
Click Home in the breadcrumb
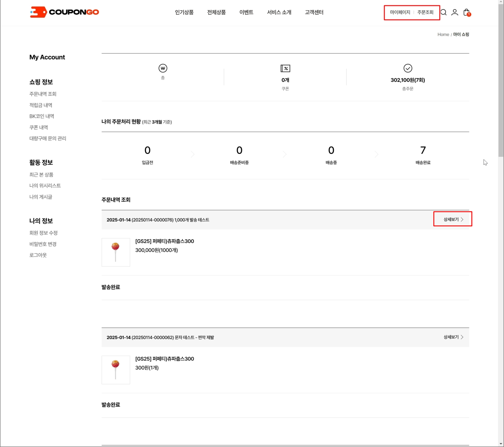point(443,35)
